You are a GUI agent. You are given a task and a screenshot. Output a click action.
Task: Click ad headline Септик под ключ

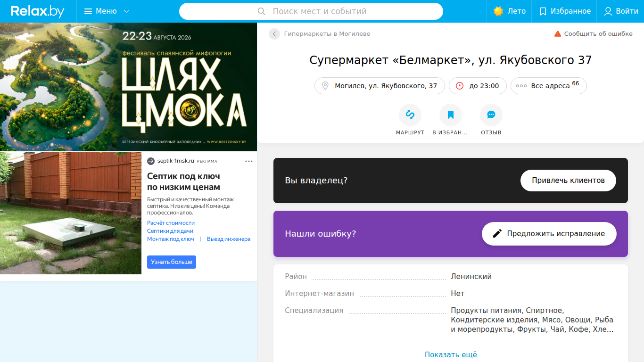183,181
